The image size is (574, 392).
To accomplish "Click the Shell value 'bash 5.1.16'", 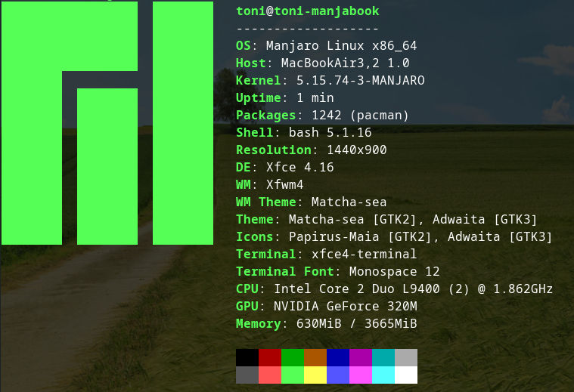I will (330, 132).
